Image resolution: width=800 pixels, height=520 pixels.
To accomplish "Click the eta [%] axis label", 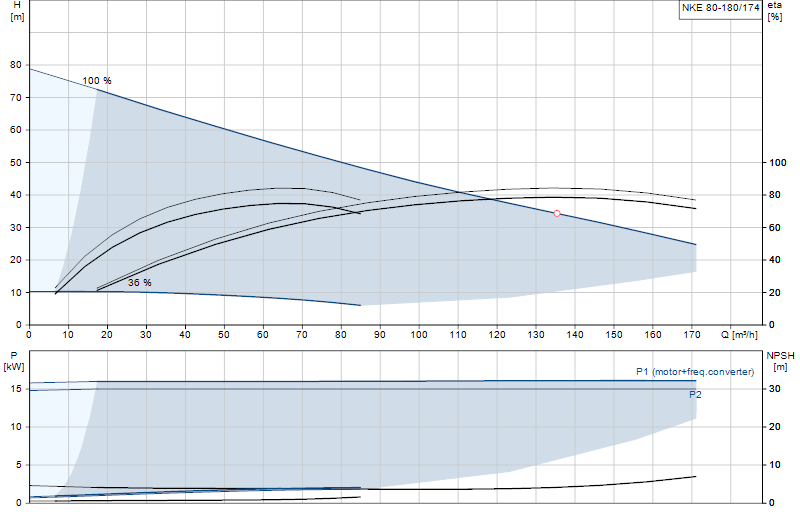I will point(774,11).
